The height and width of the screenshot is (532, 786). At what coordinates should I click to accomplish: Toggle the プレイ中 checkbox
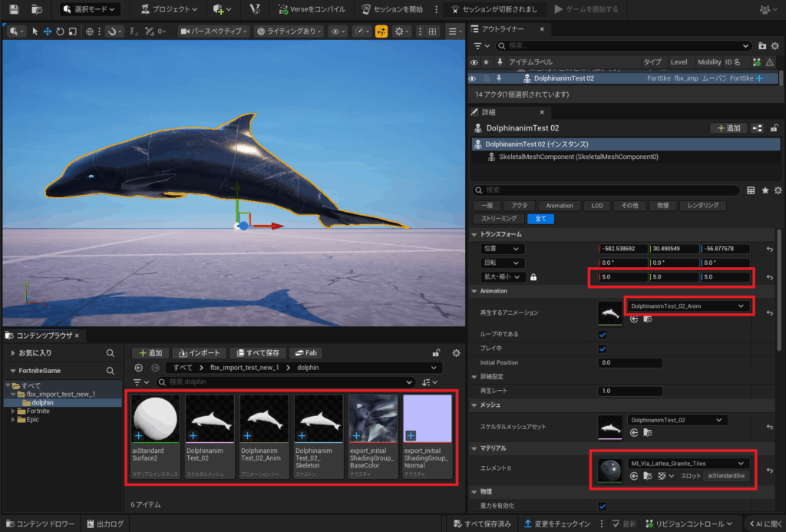pos(603,349)
